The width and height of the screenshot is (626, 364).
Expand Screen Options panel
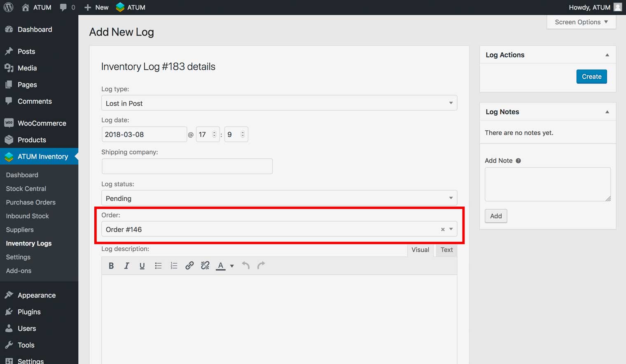pyautogui.click(x=581, y=22)
